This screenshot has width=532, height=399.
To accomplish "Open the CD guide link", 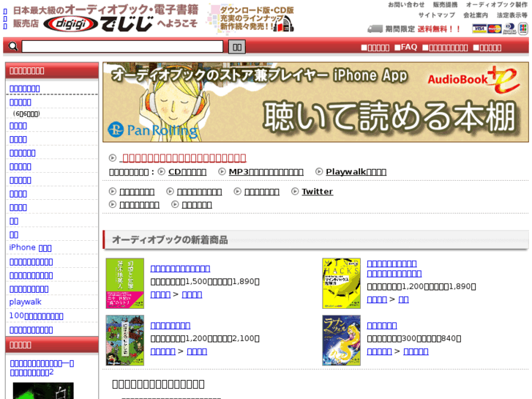I will 187,172.
